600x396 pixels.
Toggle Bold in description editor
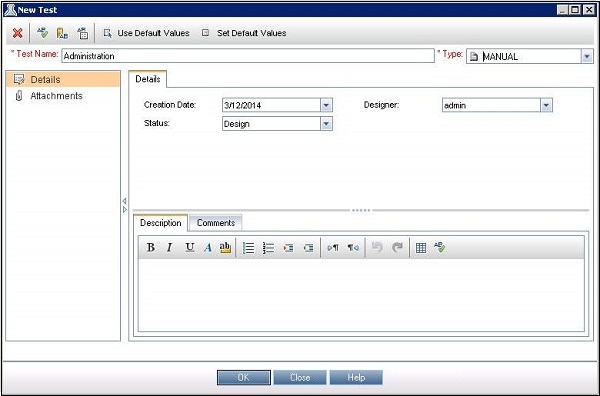click(151, 248)
